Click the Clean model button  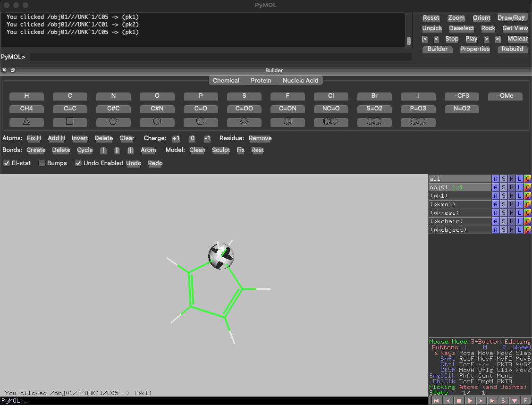pos(197,150)
